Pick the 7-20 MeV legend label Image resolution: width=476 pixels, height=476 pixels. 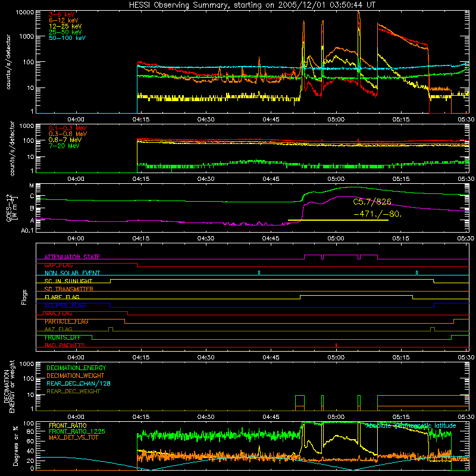(x=64, y=146)
